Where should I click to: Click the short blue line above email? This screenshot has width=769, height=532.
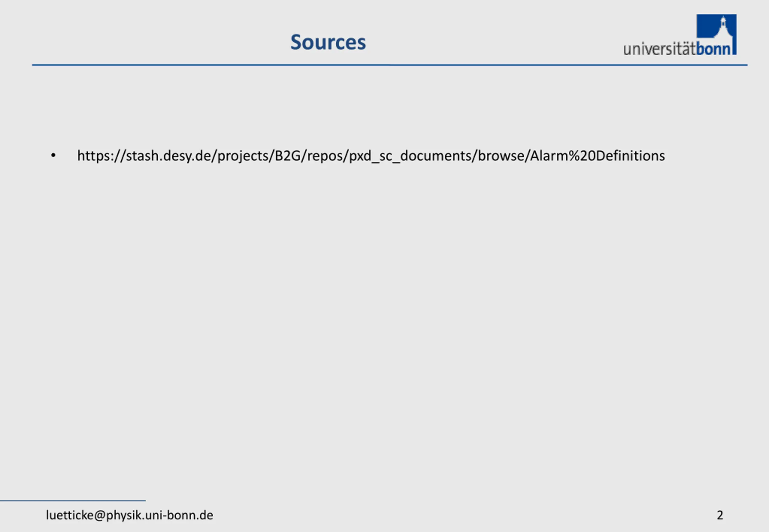click(73, 501)
